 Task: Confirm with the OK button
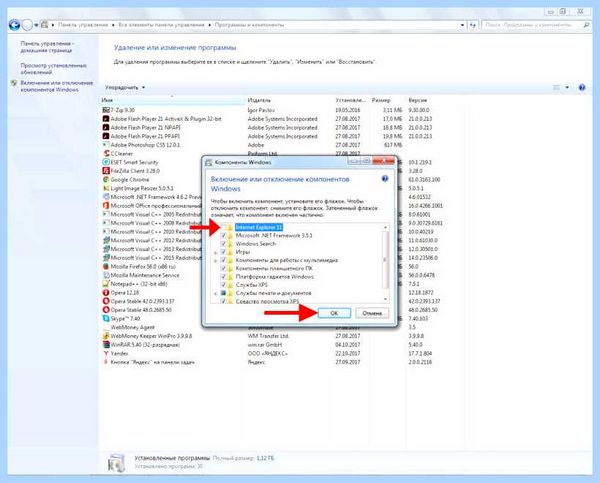click(x=334, y=313)
